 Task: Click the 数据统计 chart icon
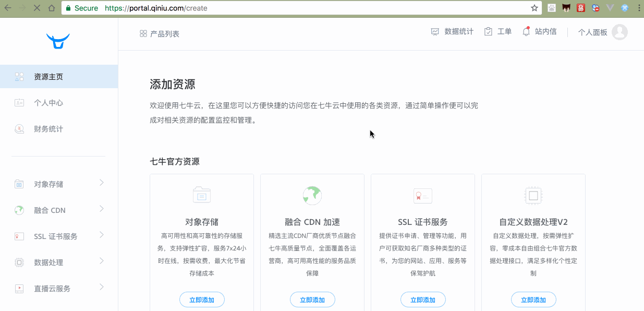click(435, 32)
